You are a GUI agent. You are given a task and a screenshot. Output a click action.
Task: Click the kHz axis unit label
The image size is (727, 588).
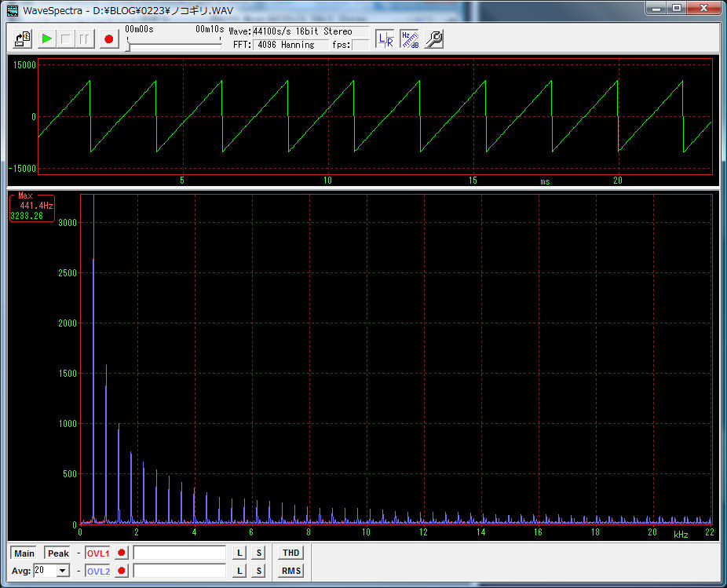click(681, 535)
